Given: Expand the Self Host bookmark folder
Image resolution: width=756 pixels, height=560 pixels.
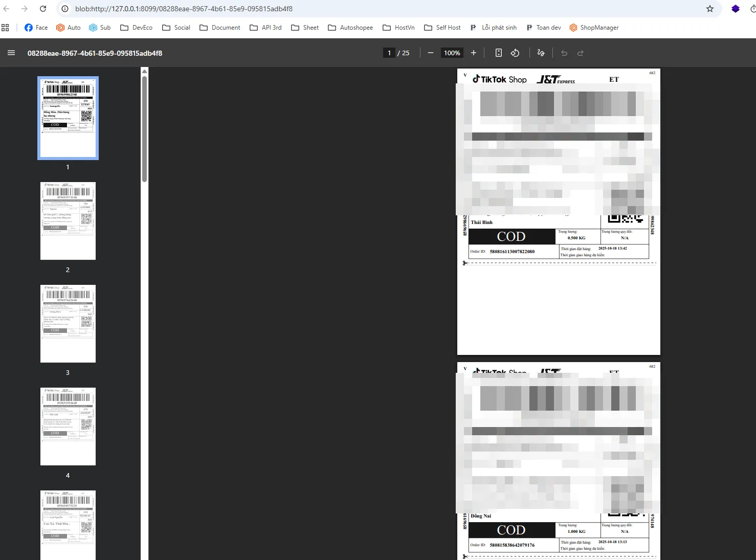Looking at the screenshot, I should click(x=442, y=28).
